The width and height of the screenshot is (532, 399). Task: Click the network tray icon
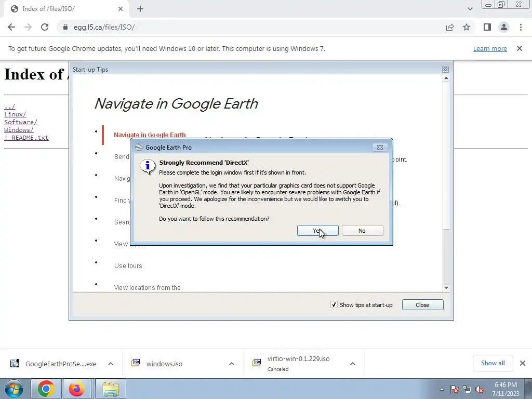(x=467, y=389)
